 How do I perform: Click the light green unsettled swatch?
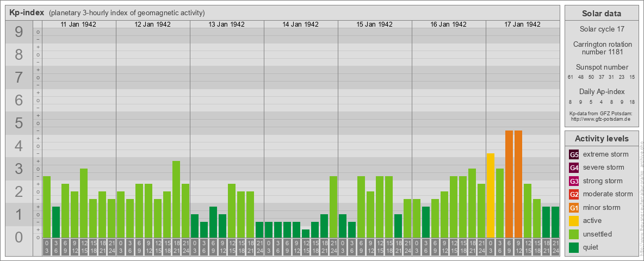574,234
